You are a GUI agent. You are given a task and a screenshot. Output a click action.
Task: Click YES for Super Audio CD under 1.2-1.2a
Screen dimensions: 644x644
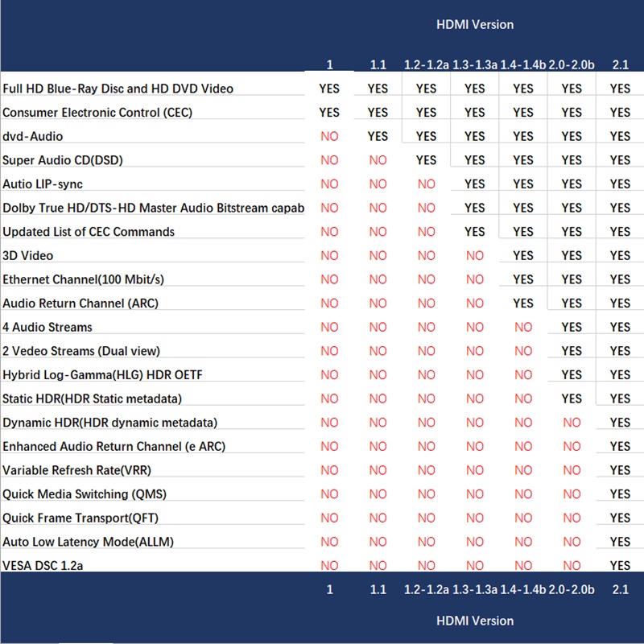(426, 160)
